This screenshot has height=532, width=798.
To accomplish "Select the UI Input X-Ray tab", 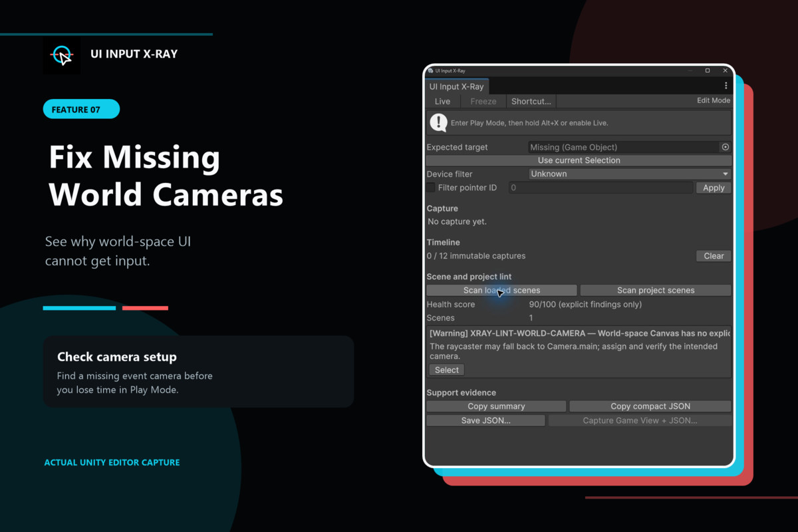I will 456,86.
